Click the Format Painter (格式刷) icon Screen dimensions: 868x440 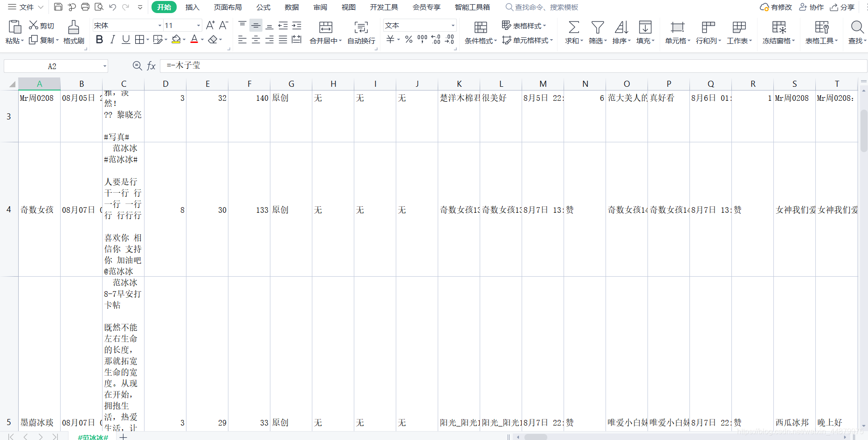74,27
